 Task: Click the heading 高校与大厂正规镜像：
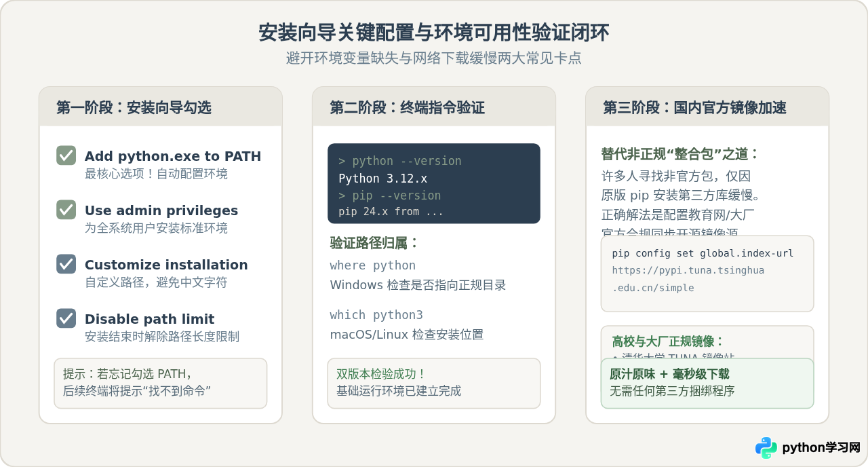(668, 341)
